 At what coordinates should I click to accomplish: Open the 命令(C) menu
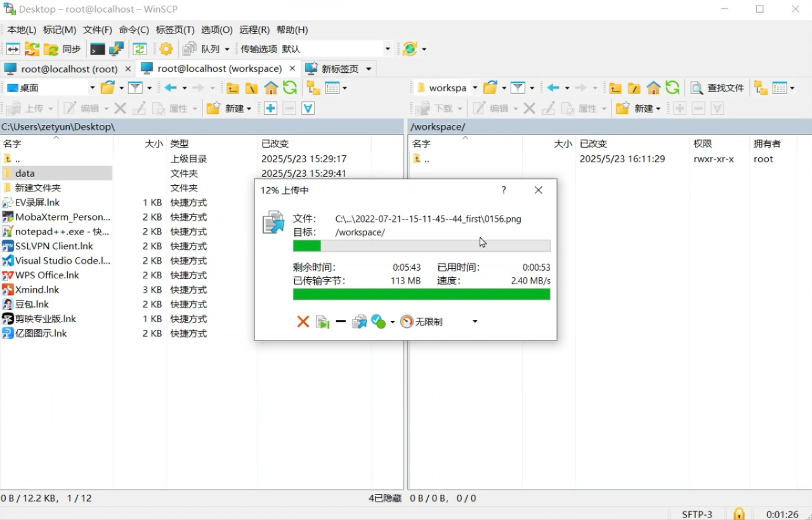[x=134, y=30]
